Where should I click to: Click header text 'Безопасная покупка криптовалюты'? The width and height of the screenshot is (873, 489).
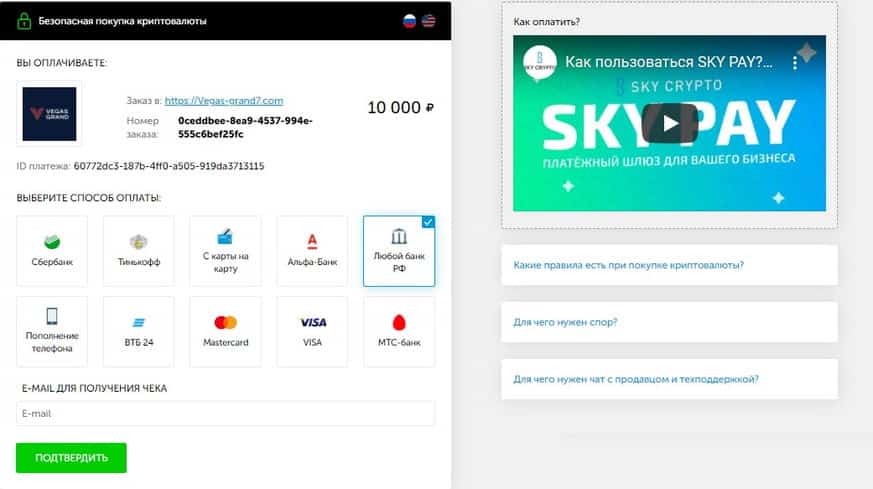122,21
